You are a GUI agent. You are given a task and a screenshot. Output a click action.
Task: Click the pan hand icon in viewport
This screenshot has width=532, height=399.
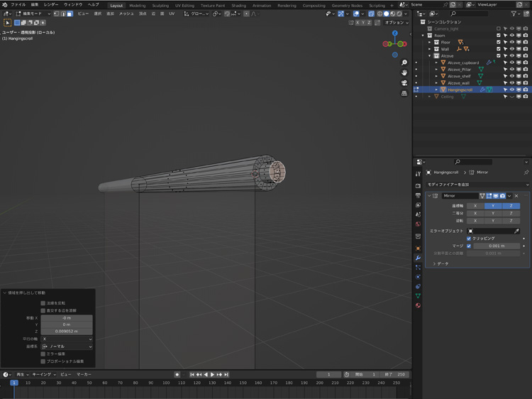(404, 72)
